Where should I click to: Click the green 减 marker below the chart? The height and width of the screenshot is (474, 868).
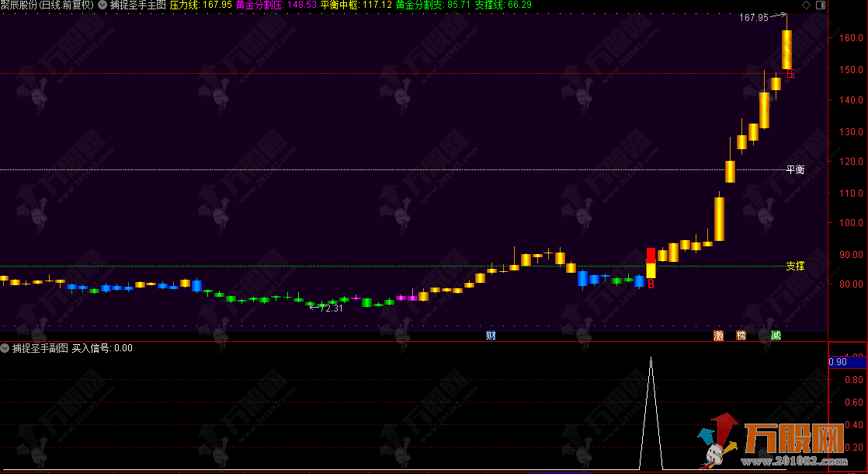click(776, 335)
